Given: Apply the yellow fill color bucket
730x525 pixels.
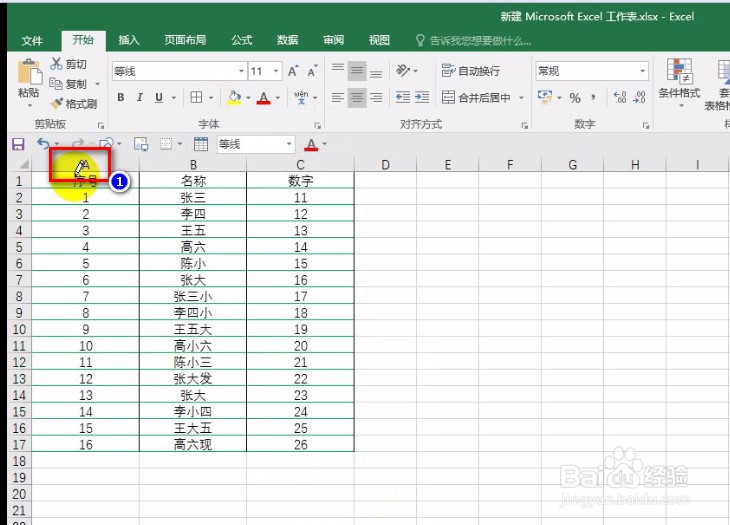Looking at the screenshot, I should click(234, 97).
